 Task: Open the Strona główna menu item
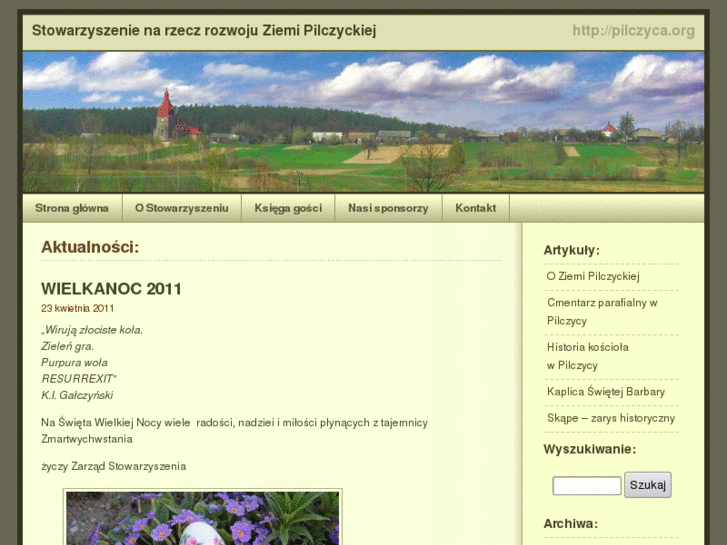click(x=72, y=208)
